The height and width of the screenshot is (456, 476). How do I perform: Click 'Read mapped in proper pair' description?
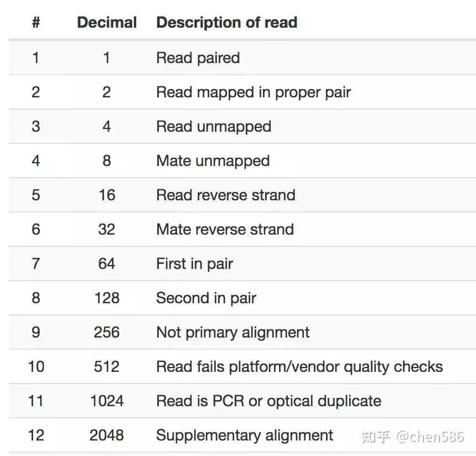pos(253,92)
